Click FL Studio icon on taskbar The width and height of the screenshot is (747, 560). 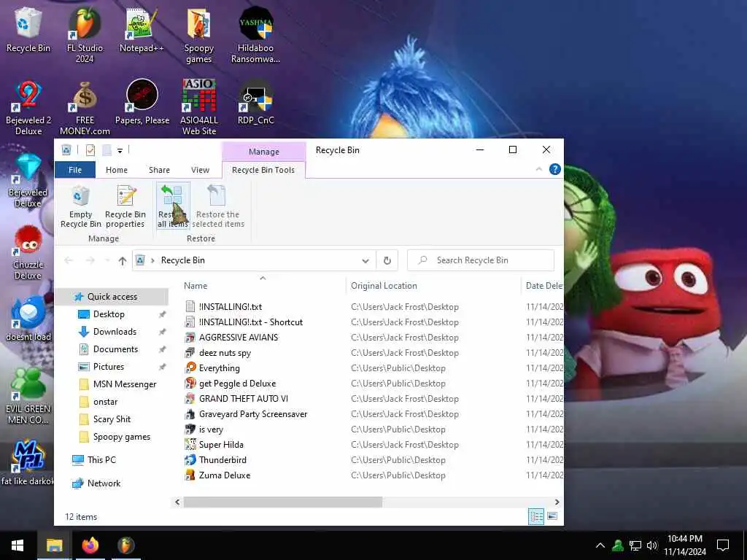coord(125,545)
